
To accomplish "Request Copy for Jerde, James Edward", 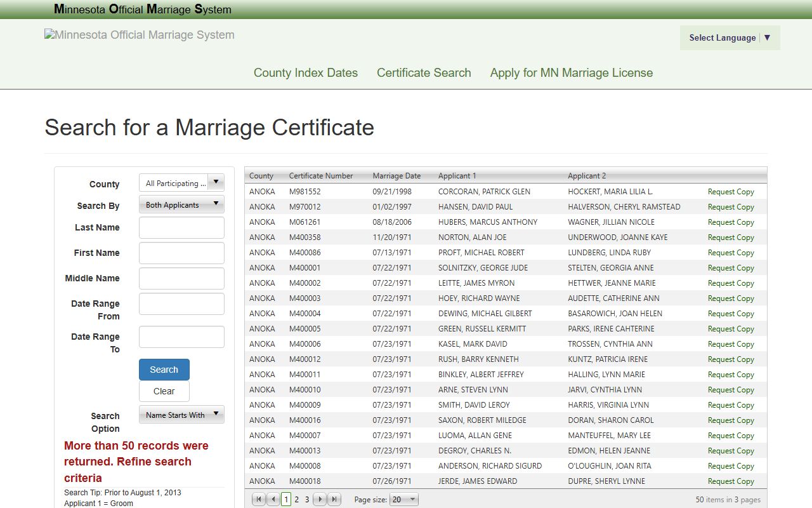I will (731, 481).
